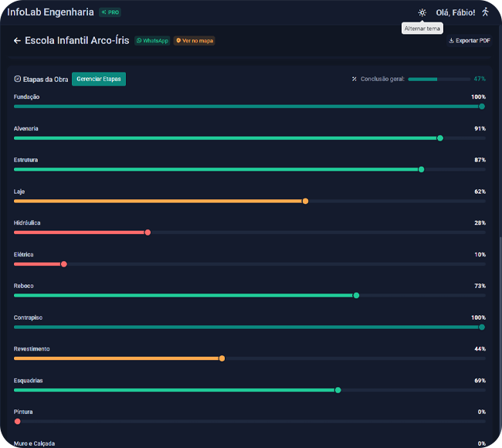Click the PRO plan badge
The width and height of the screenshot is (502, 448).
110,12
